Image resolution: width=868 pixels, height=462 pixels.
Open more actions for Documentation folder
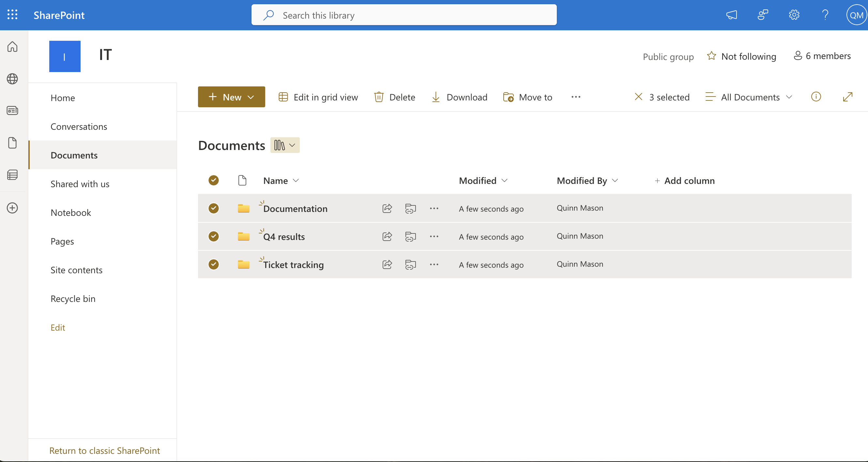434,208
